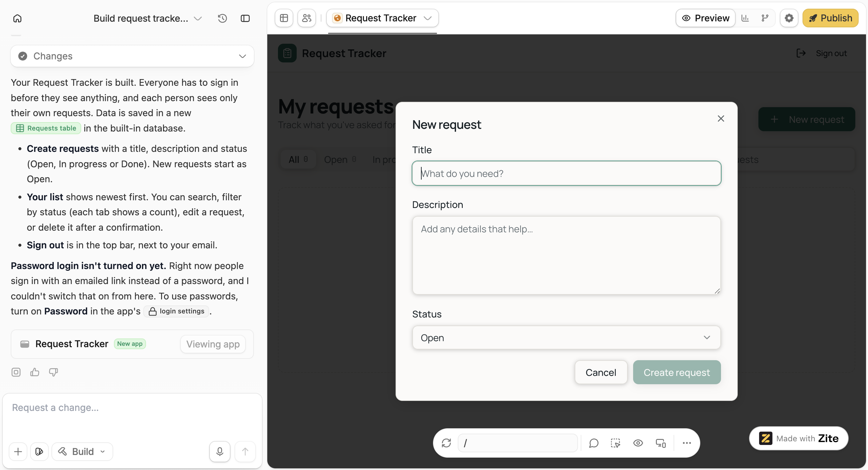Activate the element select cursor icon
The height and width of the screenshot is (470, 868).
point(616,443)
